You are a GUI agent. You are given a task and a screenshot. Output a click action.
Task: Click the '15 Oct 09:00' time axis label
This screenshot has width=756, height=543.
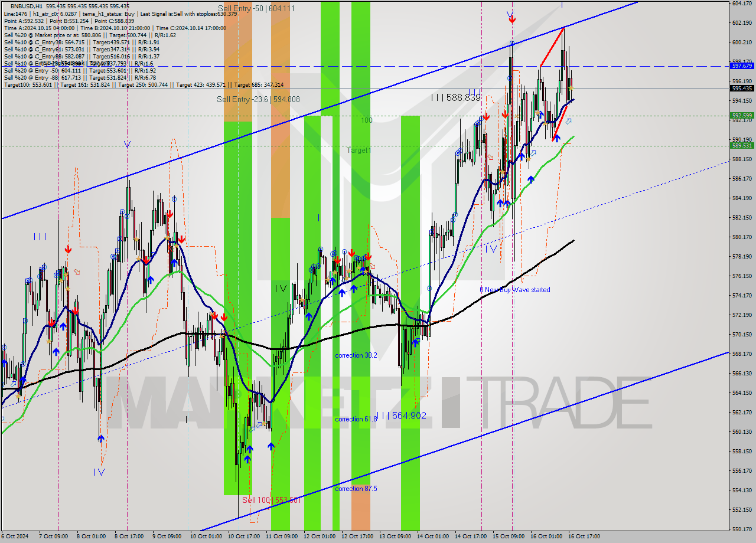pyautogui.click(x=509, y=537)
